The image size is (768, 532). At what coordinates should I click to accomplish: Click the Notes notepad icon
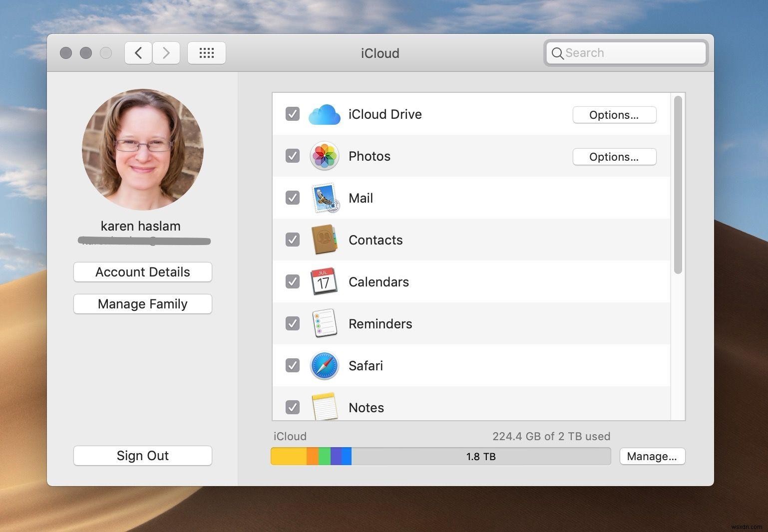325,406
